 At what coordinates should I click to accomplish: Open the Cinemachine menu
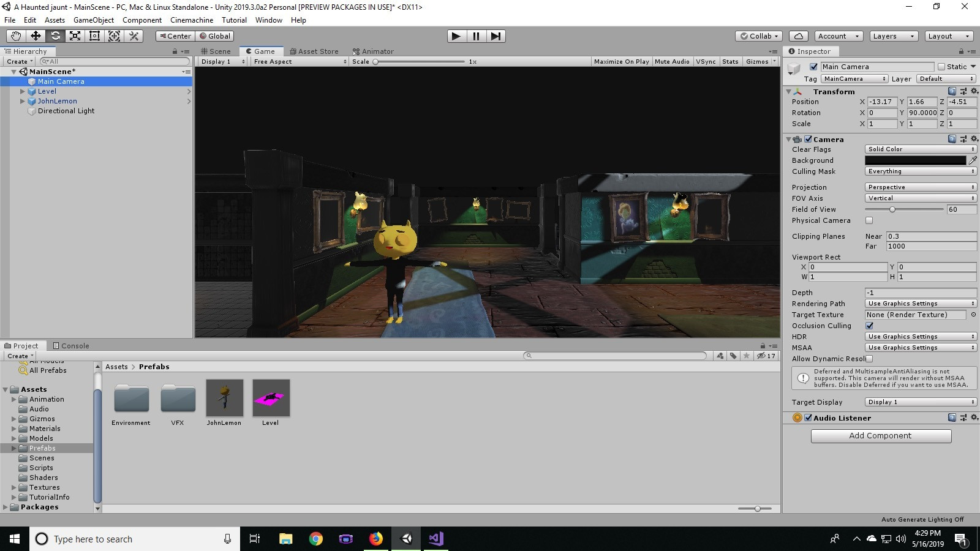point(192,20)
